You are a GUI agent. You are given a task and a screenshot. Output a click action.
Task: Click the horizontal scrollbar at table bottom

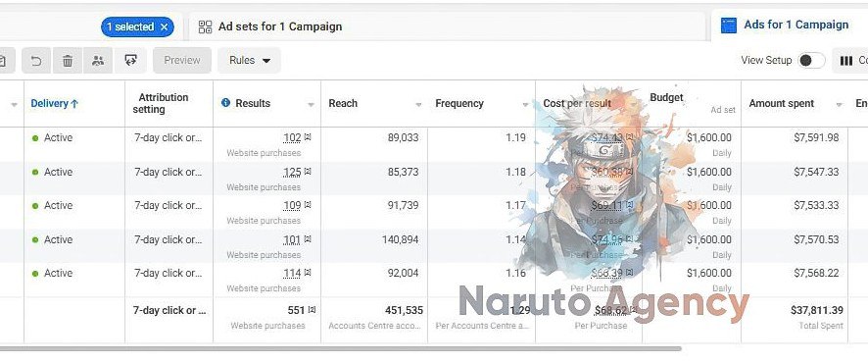pyautogui.click(x=341, y=348)
